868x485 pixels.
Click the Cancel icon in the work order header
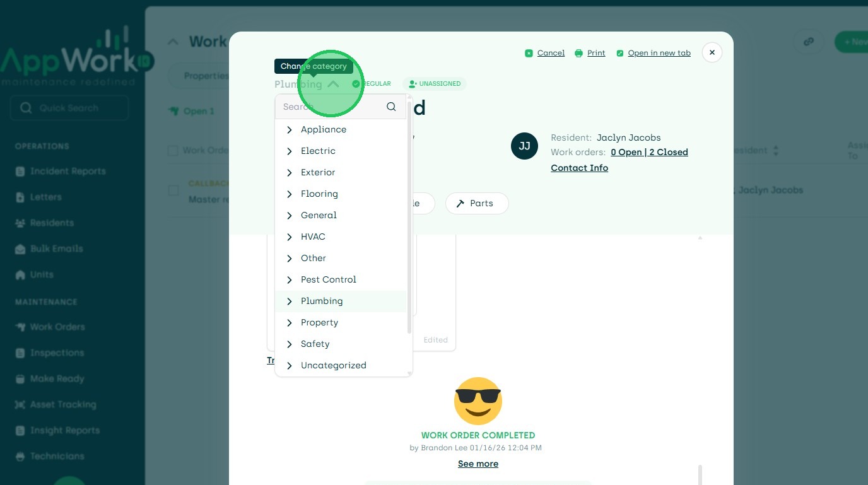click(529, 53)
